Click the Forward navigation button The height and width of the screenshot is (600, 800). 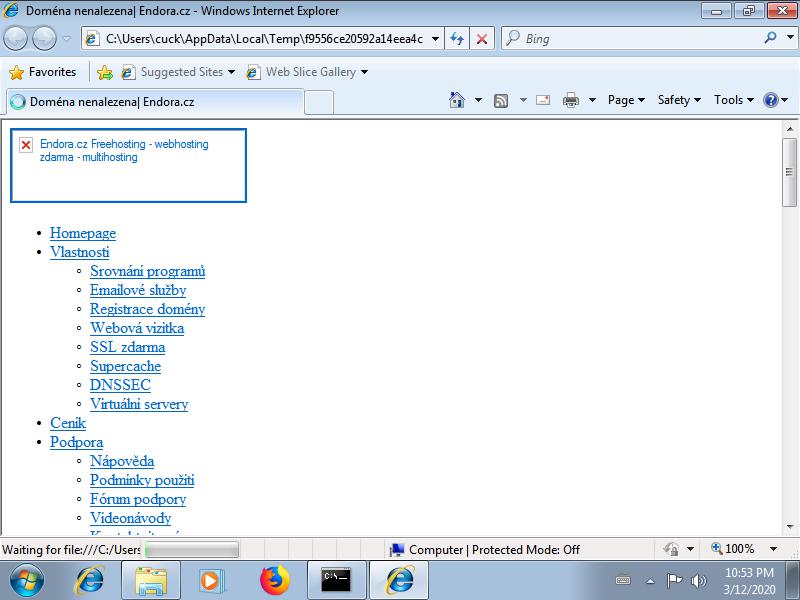tap(44, 38)
